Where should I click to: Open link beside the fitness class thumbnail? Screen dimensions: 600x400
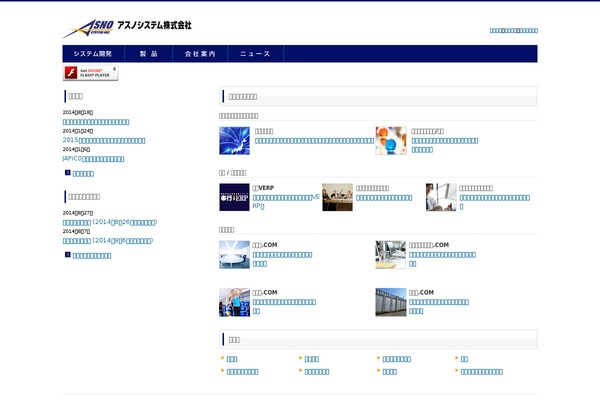point(284,307)
